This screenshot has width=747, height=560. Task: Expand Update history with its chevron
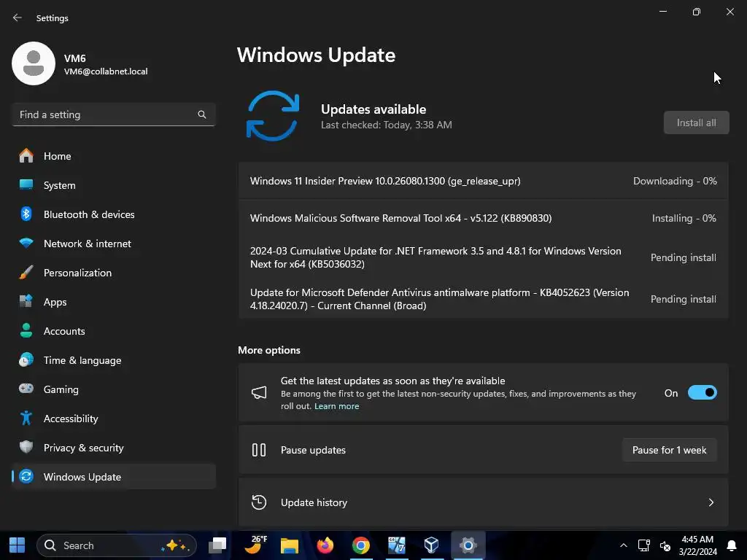tap(711, 502)
